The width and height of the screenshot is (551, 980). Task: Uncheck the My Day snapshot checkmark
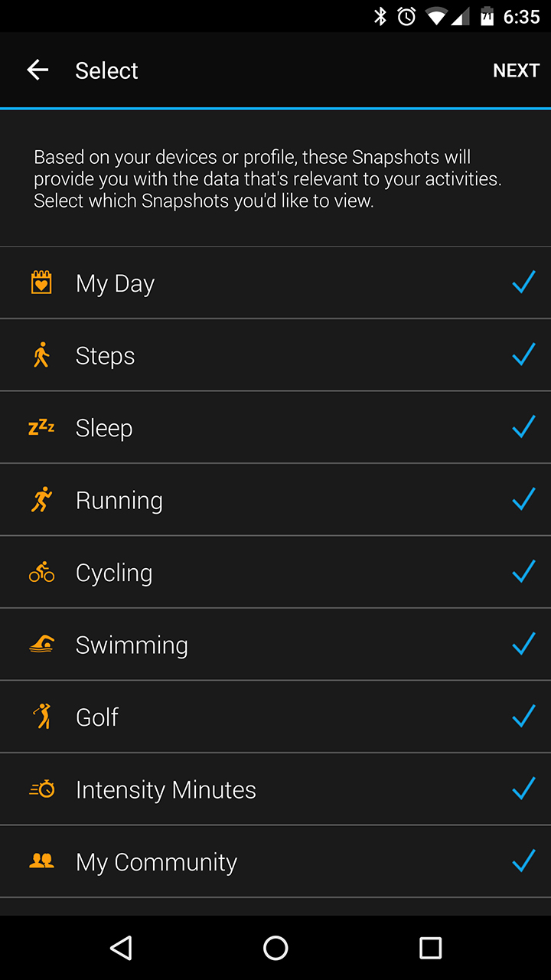pyautogui.click(x=523, y=283)
